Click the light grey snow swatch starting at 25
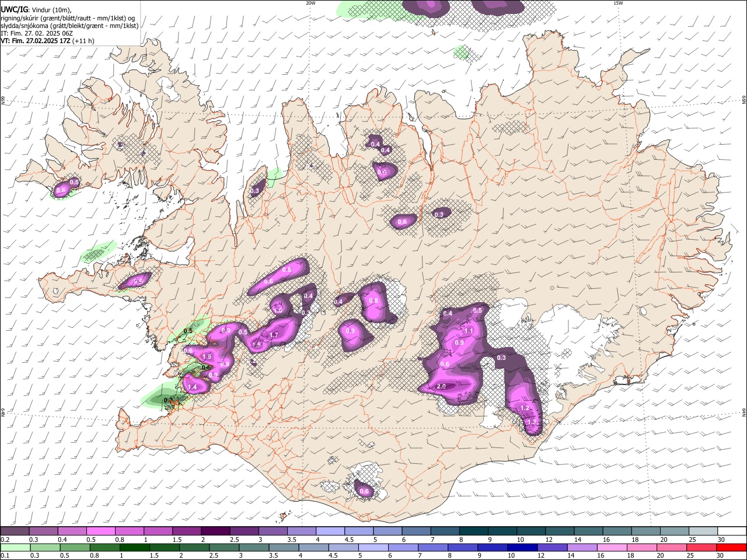 coord(704,531)
